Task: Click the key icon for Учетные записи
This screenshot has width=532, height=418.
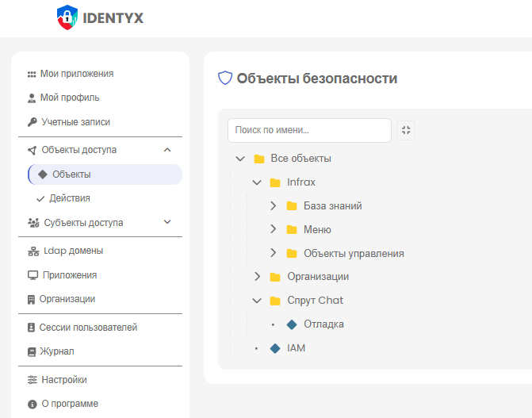Action: coord(33,122)
